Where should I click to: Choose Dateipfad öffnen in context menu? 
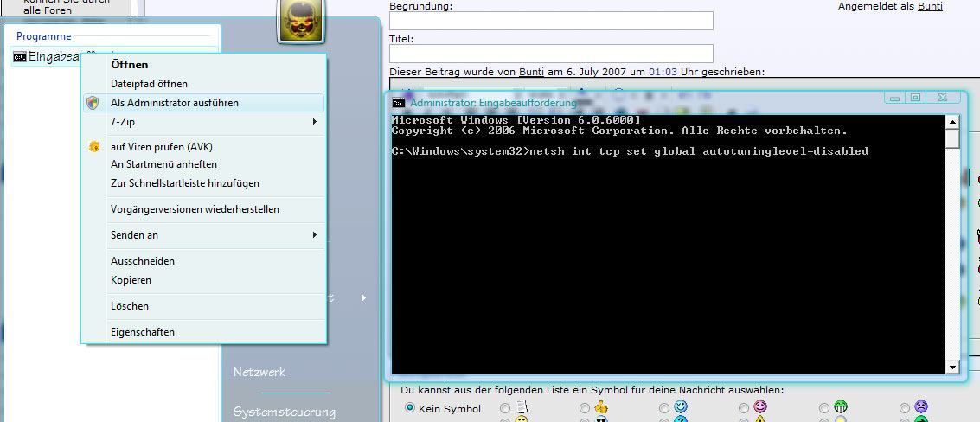tap(149, 83)
